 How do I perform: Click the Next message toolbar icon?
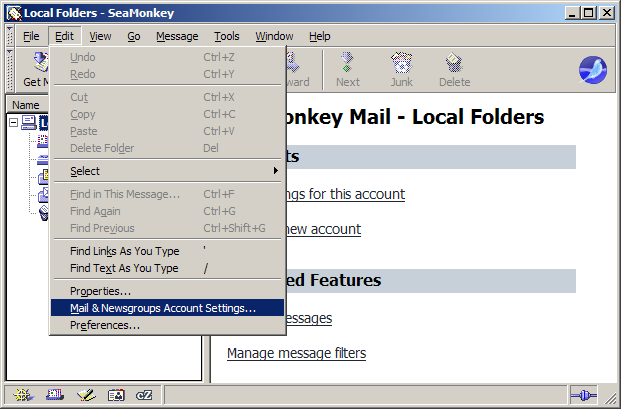pos(348,68)
